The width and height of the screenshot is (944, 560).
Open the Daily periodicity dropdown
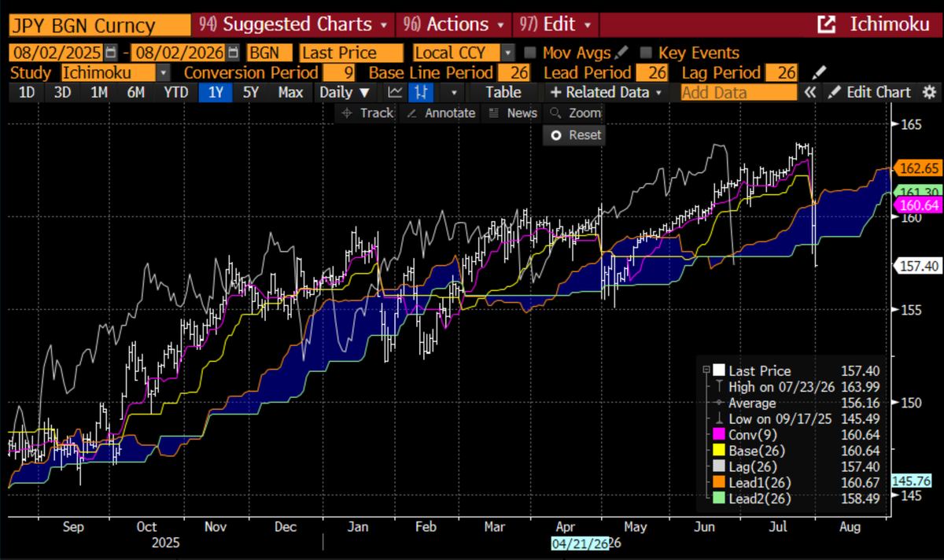pyautogui.click(x=344, y=92)
